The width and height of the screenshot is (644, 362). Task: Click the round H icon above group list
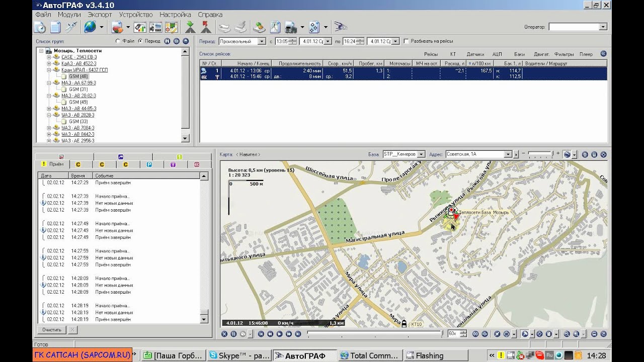[168, 41]
